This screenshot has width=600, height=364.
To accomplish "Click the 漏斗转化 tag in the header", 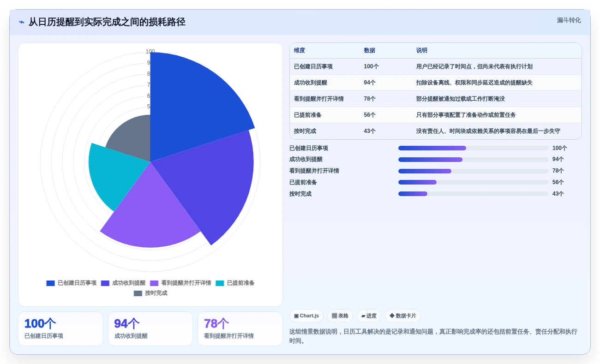I will 569,20.
